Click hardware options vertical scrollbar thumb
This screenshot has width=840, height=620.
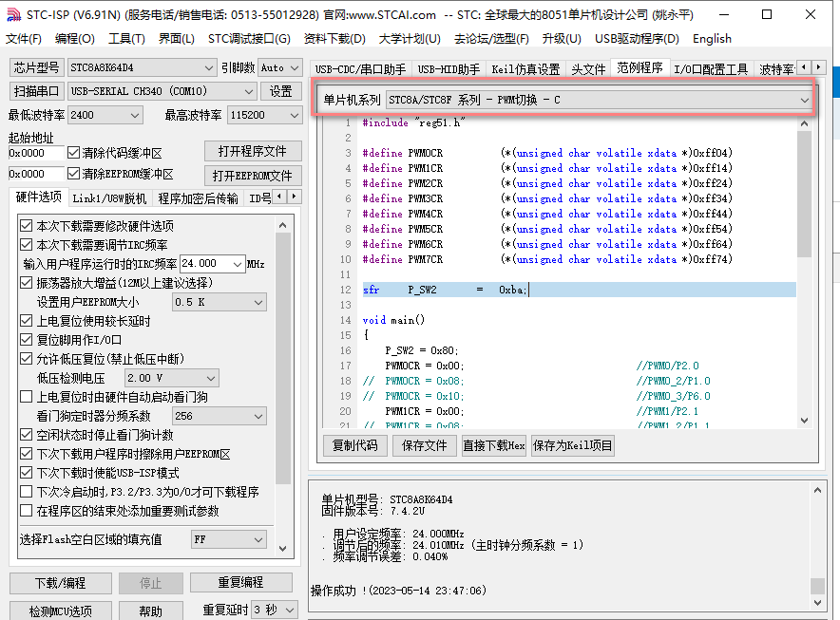283,358
